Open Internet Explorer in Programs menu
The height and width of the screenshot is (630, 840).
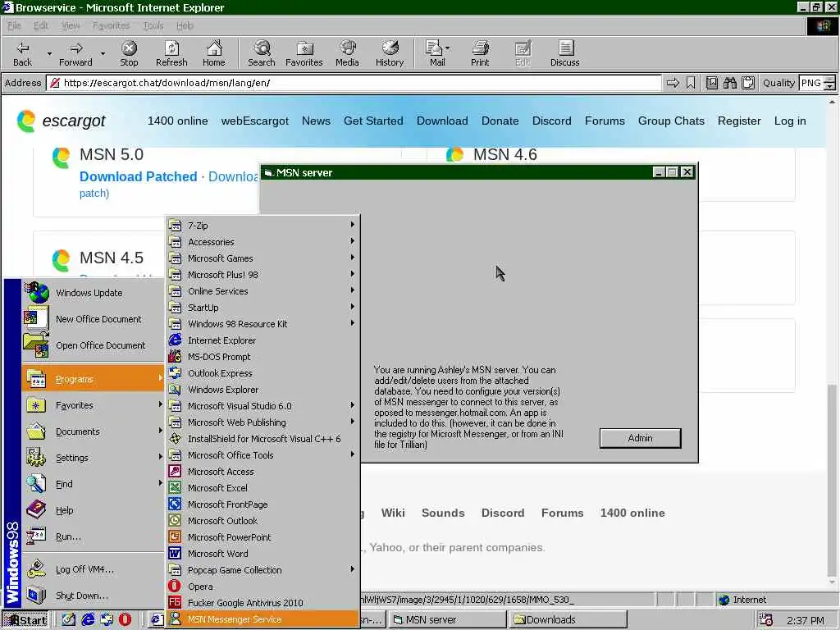coord(262,340)
